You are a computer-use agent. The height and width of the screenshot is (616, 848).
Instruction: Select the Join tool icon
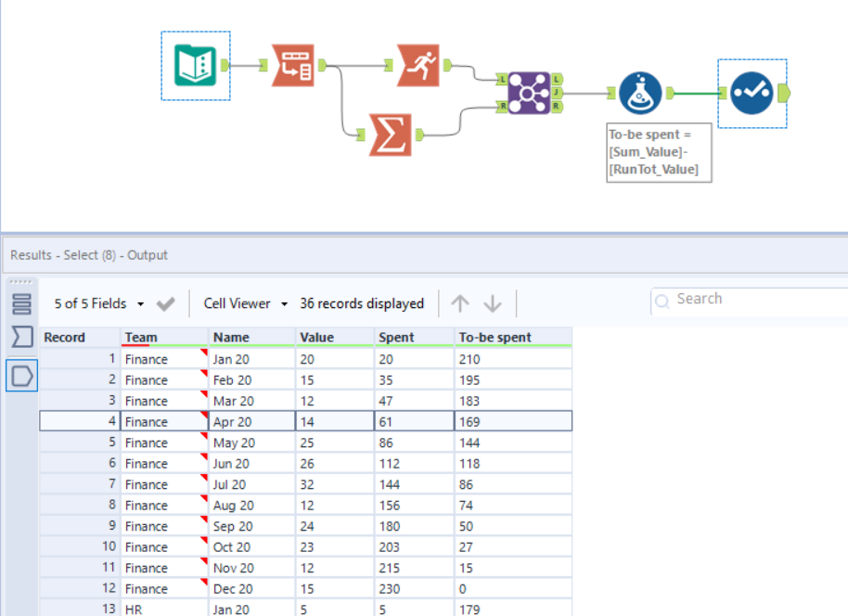[x=529, y=93]
